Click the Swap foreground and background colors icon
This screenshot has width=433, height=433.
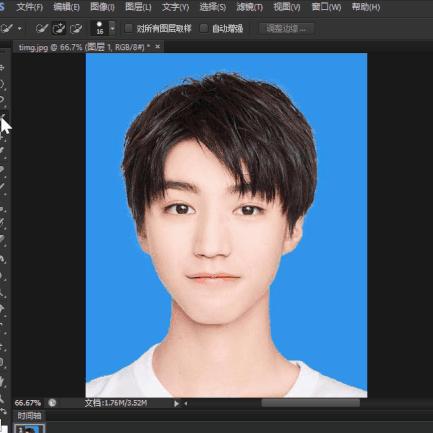(x=3, y=411)
